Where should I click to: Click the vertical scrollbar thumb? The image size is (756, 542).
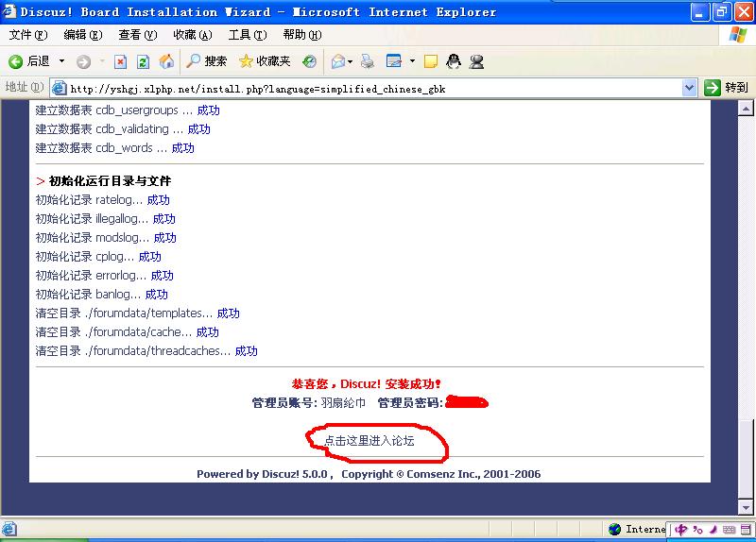(746, 460)
